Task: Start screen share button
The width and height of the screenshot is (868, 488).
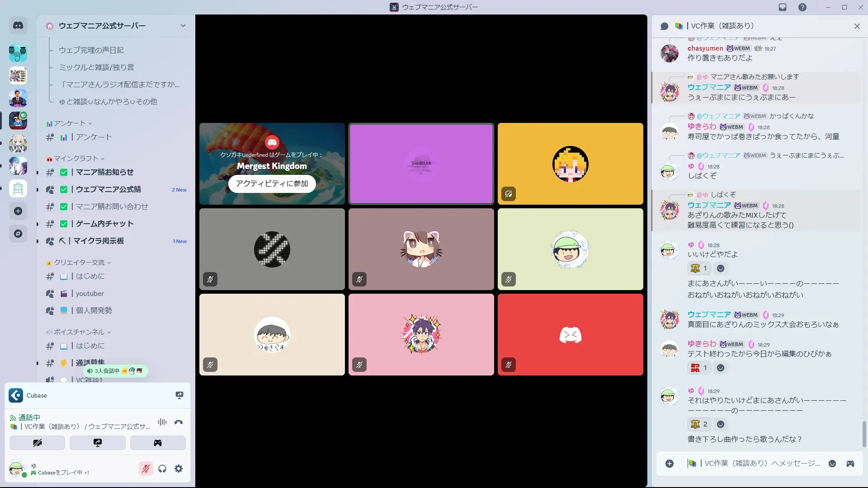Action: point(97,443)
